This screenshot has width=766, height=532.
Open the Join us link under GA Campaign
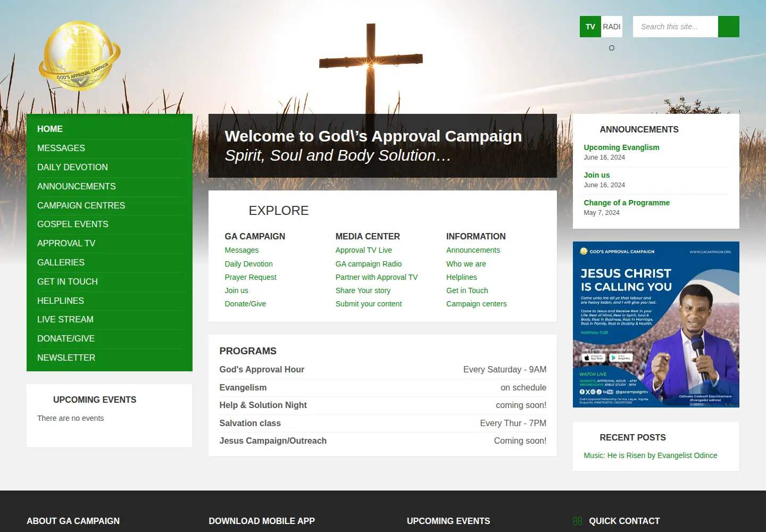pos(236,290)
